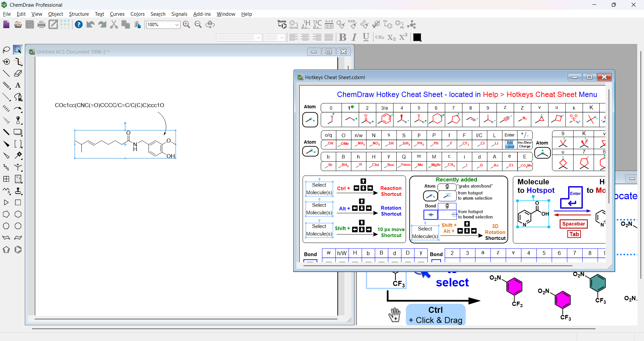Click the text color black swatch
Viewport: 644px width, 341px height.
tap(417, 37)
